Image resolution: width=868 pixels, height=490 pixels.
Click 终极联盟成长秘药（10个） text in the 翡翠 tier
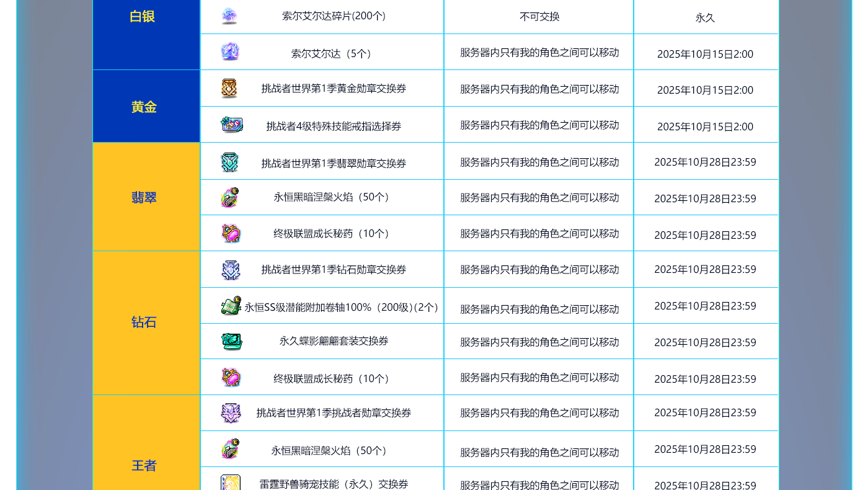pyautogui.click(x=334, y=234)
